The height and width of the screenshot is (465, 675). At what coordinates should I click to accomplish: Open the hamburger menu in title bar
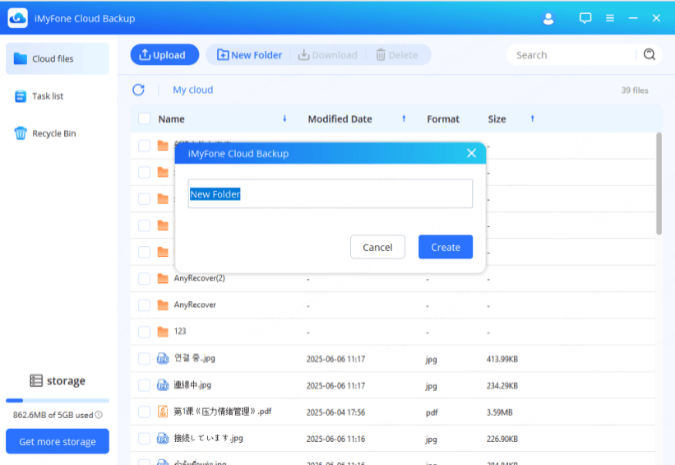coord(610,18)
